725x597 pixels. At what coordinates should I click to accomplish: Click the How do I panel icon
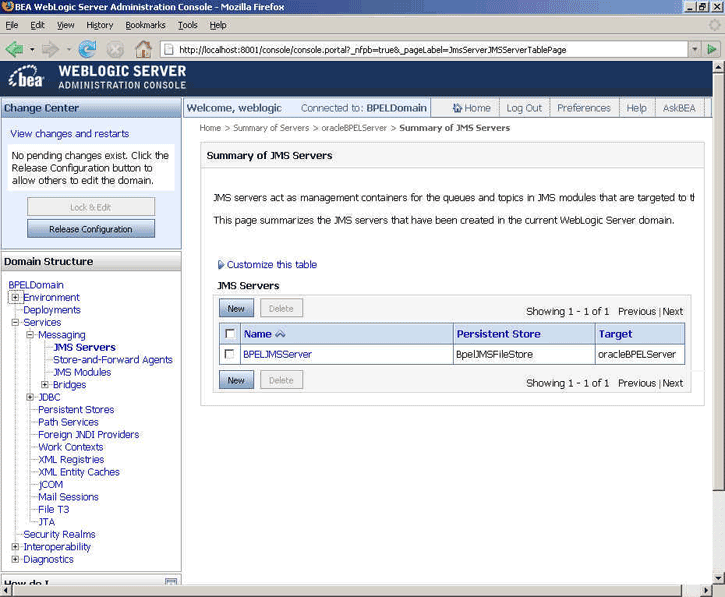(171, 581)
